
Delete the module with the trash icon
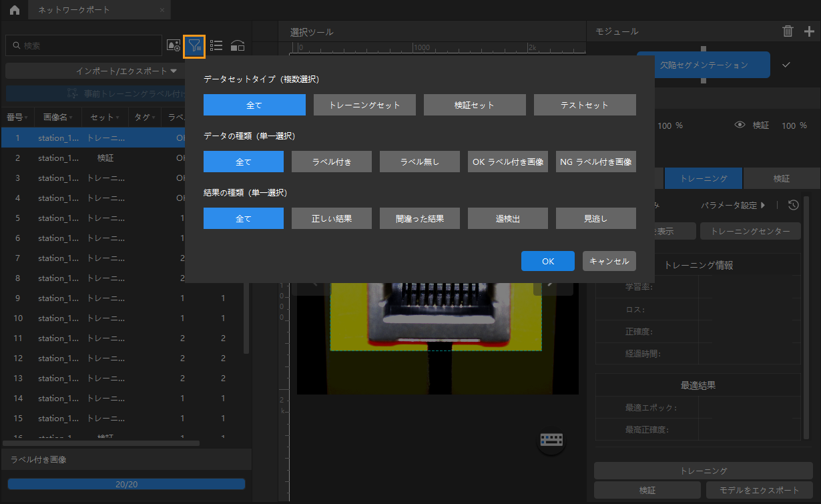[788, 31]
